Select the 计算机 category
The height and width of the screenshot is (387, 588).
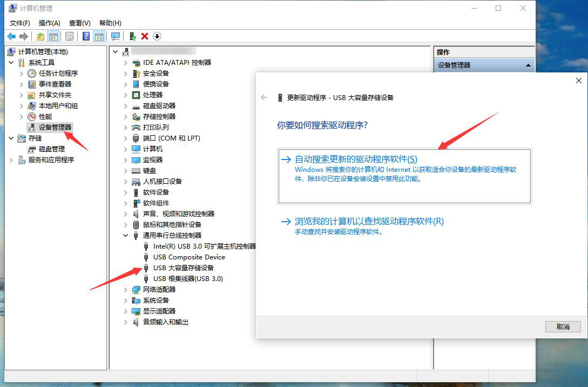(x=153, y=149)
